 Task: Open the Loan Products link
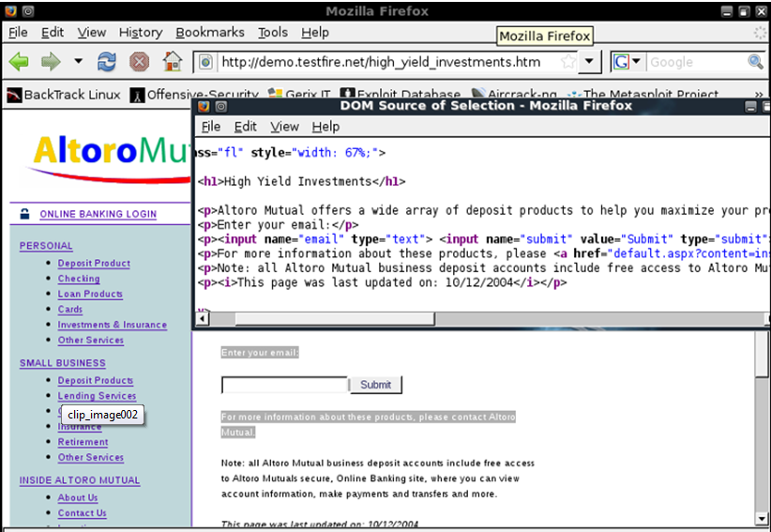coord(90,294)
